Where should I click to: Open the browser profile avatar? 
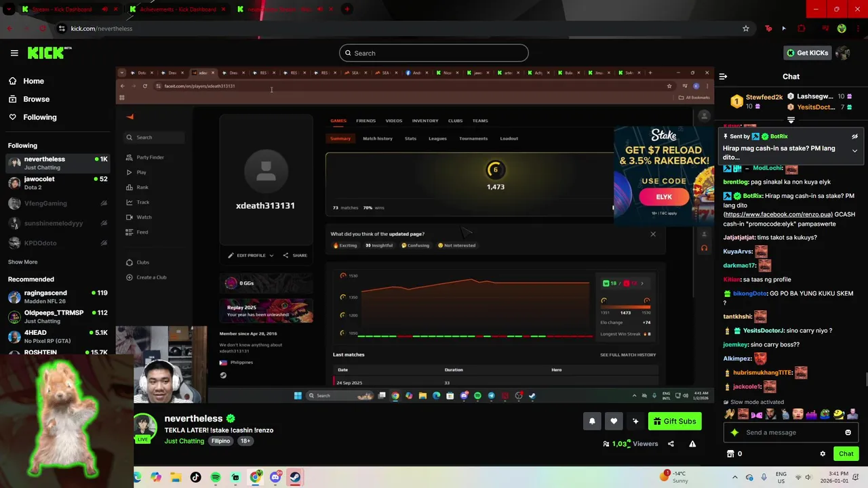coord(842,28)
